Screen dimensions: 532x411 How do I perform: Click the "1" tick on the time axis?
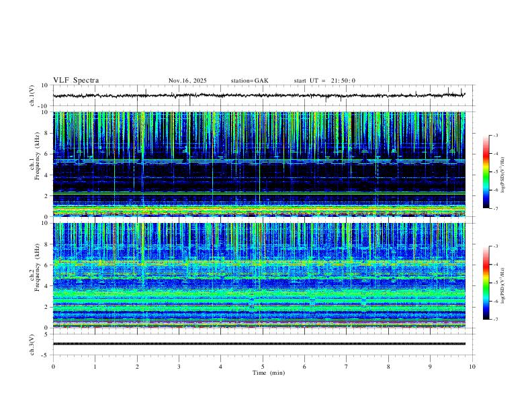pyautogui.click(x=95, y=367)
